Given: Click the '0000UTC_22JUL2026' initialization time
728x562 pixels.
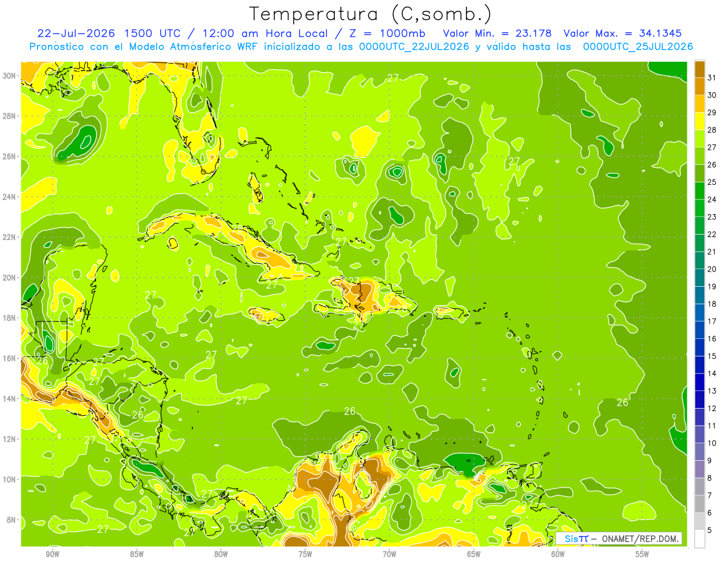Looking at the screenshot, I should (413, 47).
